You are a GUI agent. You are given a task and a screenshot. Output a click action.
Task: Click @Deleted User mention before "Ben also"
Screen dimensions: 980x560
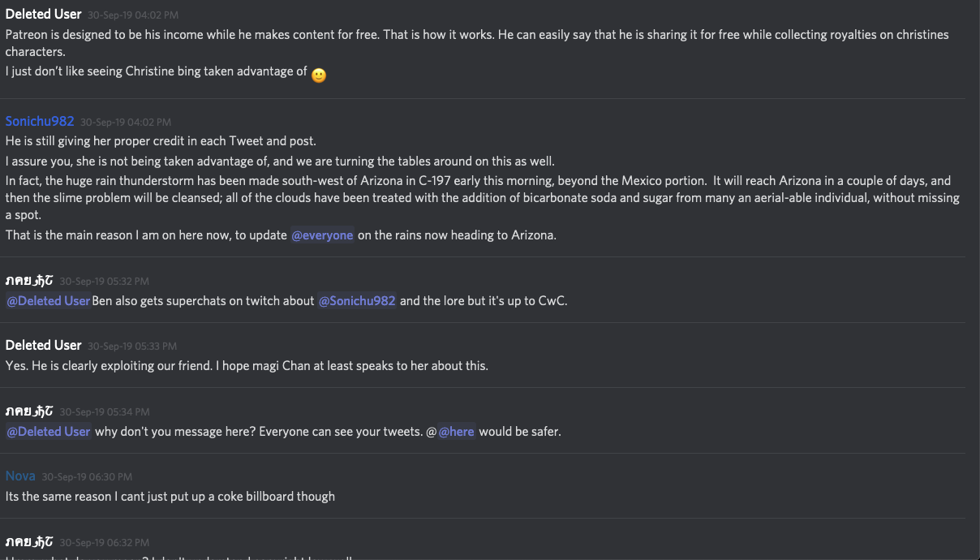(49, 301)
